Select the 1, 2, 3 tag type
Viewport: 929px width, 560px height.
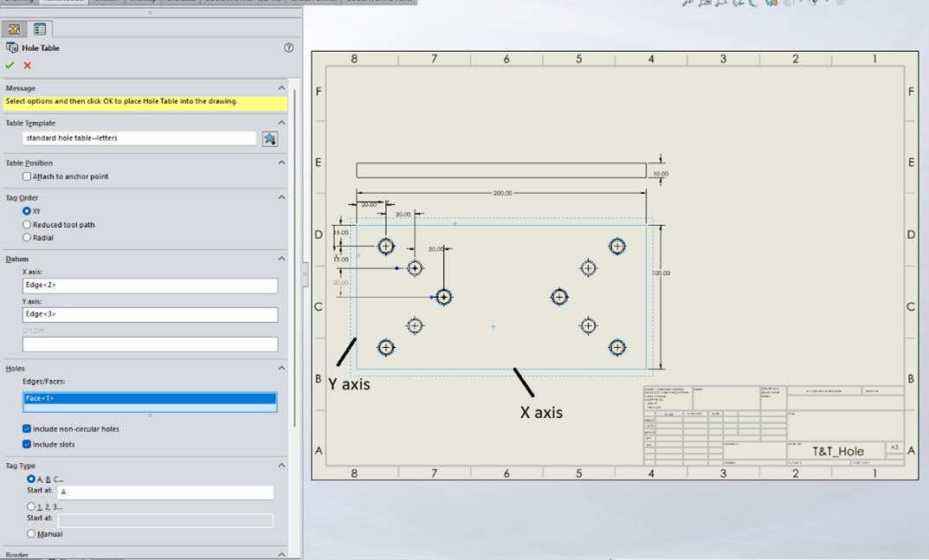31,507
